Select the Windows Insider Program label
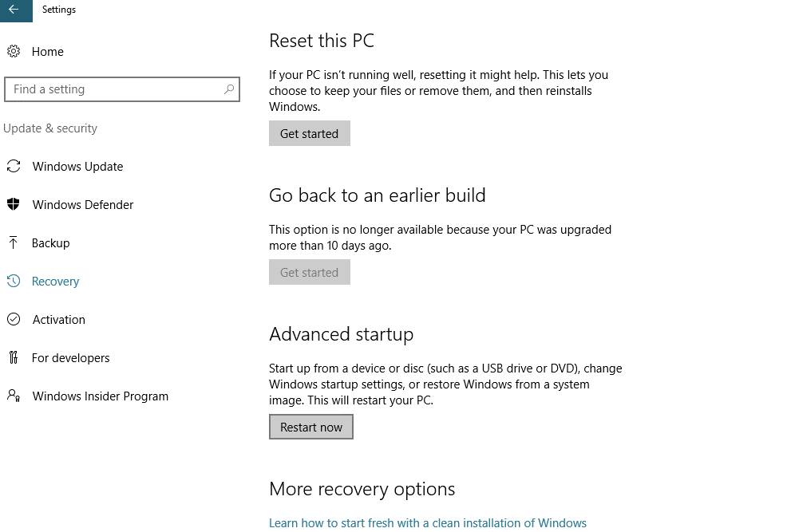This screenshot has height=532, width=787. click(100, 396)
